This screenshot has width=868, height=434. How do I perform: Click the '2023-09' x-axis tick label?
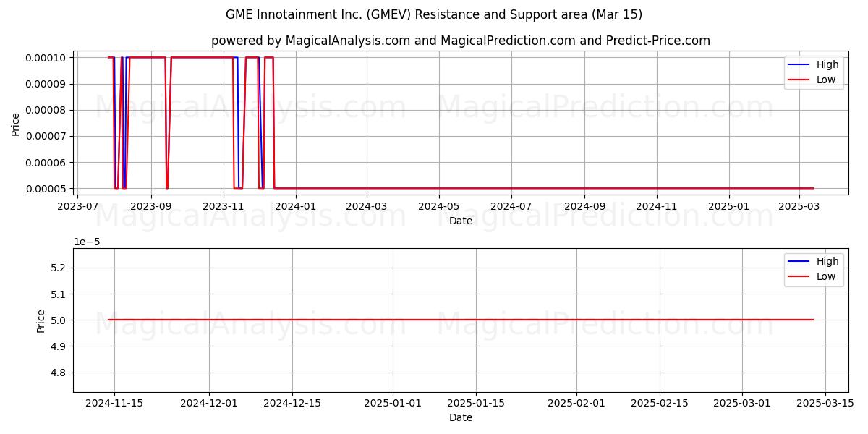coord(151,206)
